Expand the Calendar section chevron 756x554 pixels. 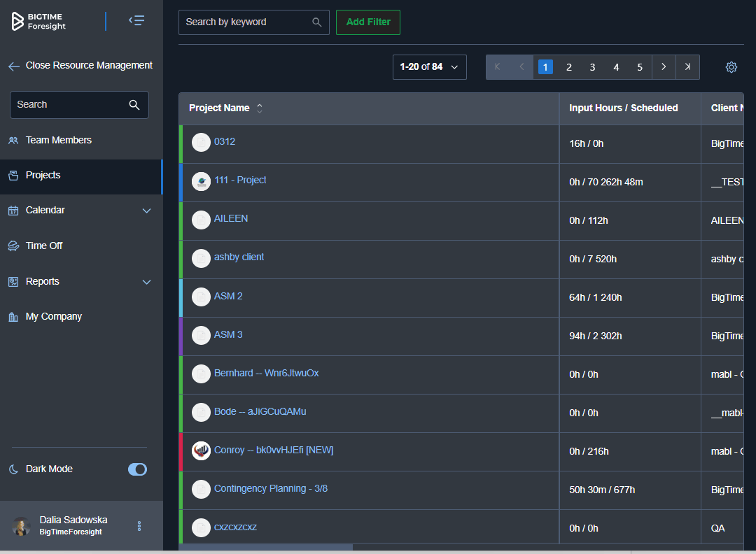click(147, 210)
